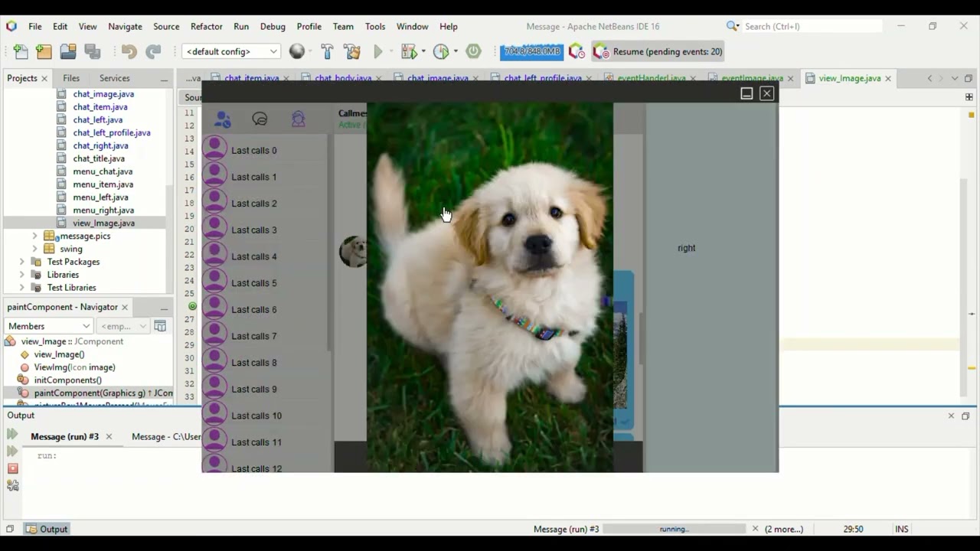Switch to the Files tab
The width and height of the screenshot is (980, 551).
click(x=71, y=78)
